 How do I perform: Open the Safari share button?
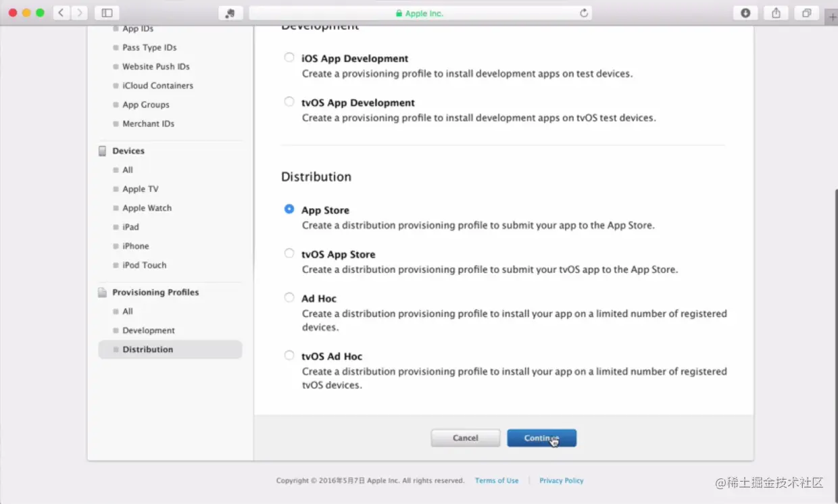(x=776, y=13)
